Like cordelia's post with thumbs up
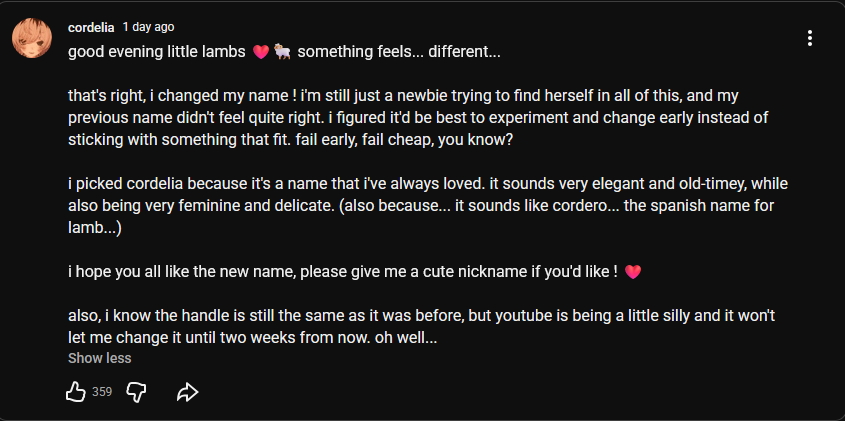This screenshot has height=421, width=845. [75, 392]
